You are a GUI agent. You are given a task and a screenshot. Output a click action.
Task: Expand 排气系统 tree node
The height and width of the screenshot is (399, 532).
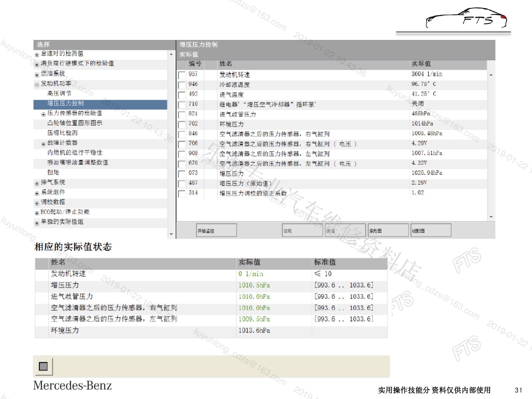point(37,184)
